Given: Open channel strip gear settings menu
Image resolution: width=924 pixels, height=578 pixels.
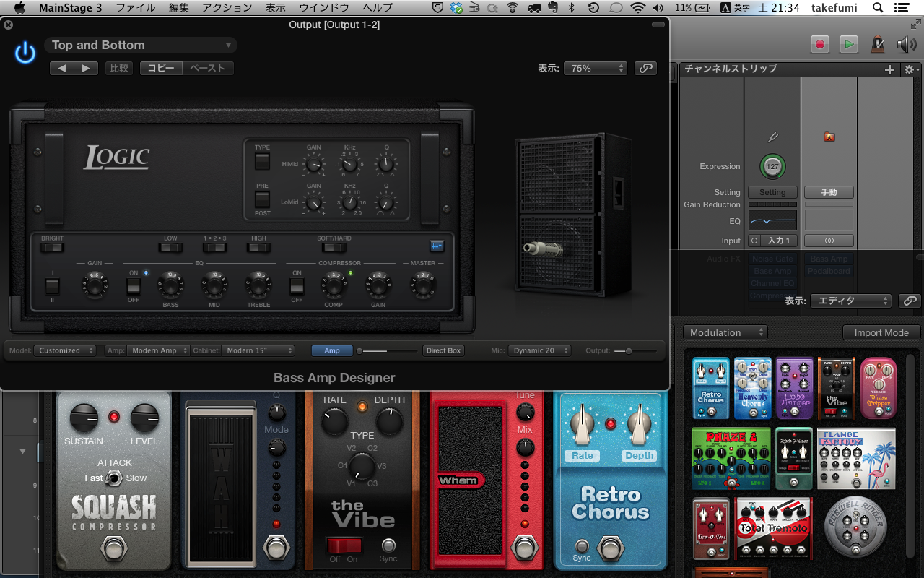Looking at the screenshot, I should [911, 69].
